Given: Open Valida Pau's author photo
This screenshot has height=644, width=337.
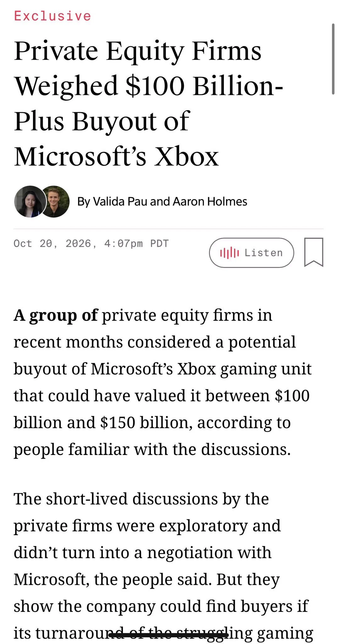Looking at the screenshot, I should [x=30, y=202].
